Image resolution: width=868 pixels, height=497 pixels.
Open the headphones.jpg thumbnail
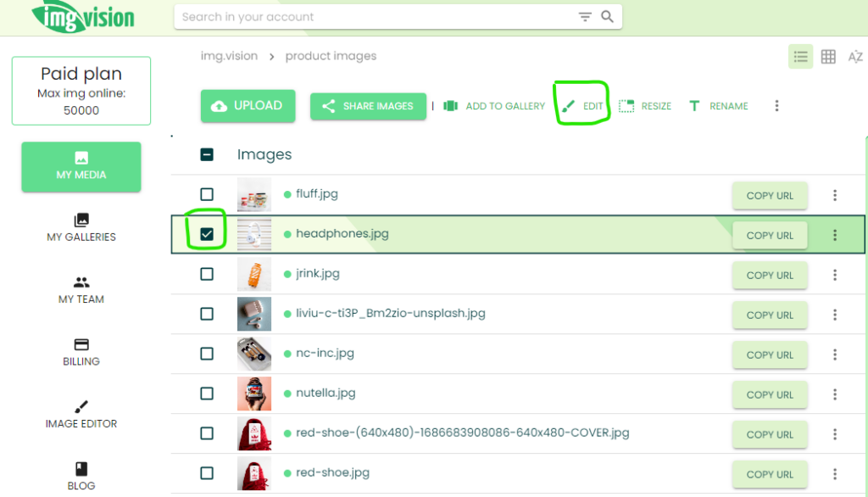coord(254,234)
